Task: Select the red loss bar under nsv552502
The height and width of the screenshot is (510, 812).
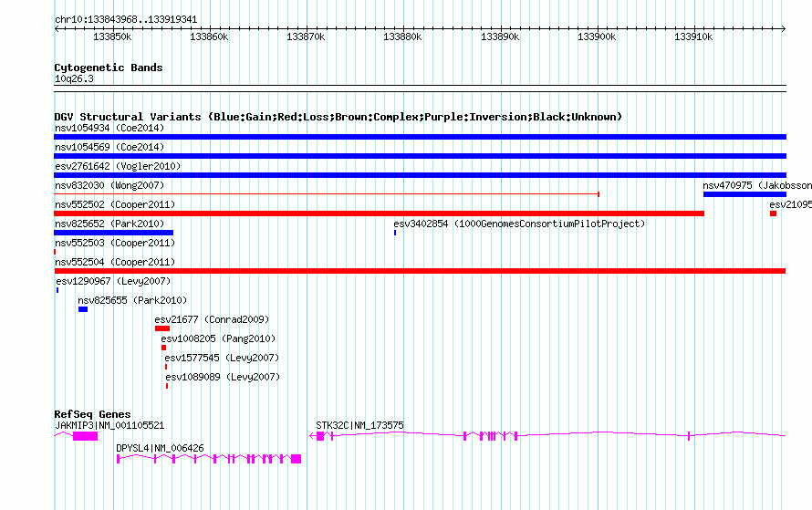Action: pos(379,213)
